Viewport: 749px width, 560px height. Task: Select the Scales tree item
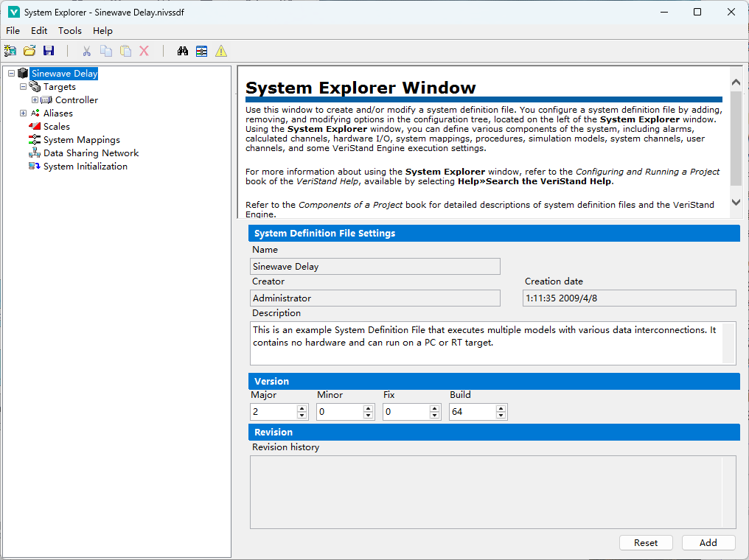pos(57,127)
